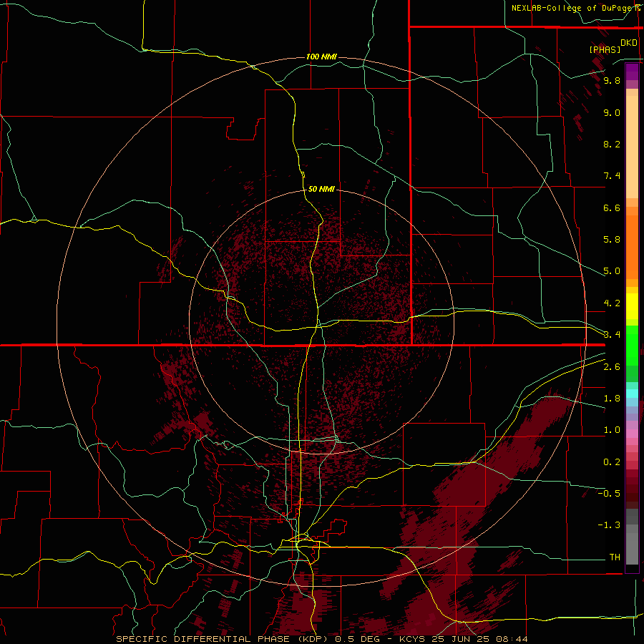Click the purple top segment of color bar
The height and width of the screenshot is (644, 644).
(x=632, y=72)
